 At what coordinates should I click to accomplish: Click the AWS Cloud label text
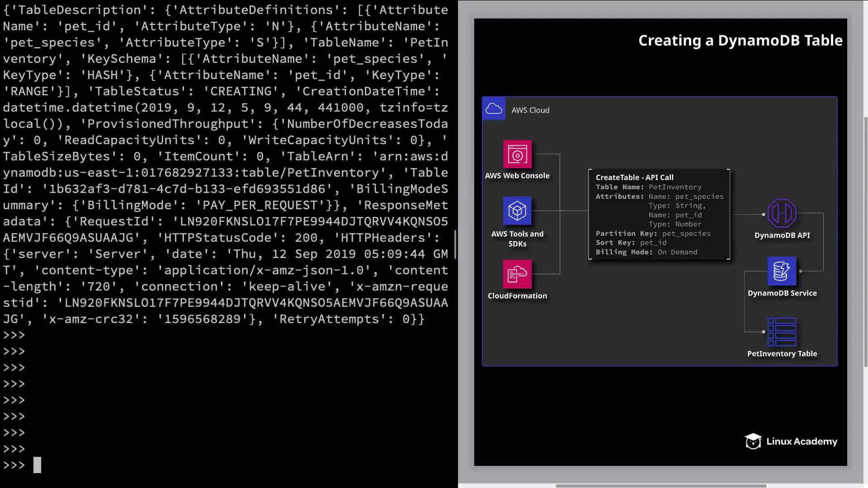coord(530,110)
